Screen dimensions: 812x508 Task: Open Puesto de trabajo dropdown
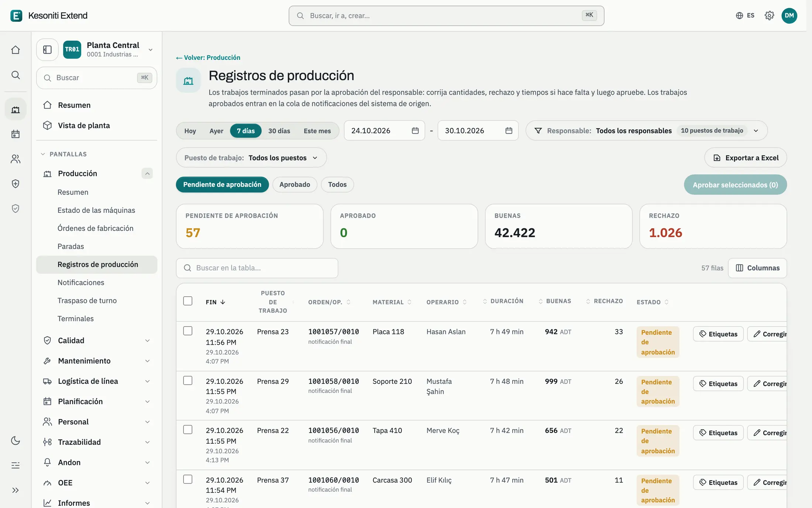pos(251,158)
